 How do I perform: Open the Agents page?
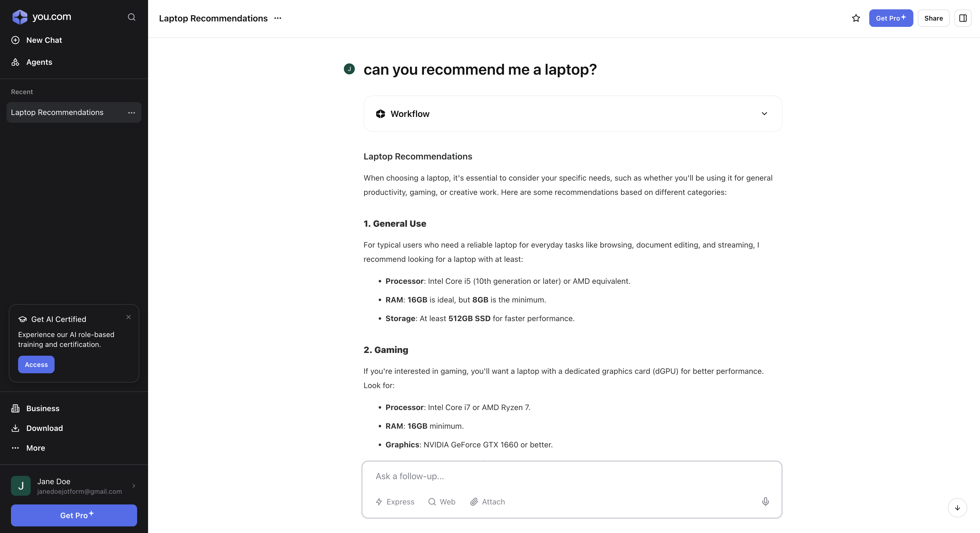tap(39, 62)
